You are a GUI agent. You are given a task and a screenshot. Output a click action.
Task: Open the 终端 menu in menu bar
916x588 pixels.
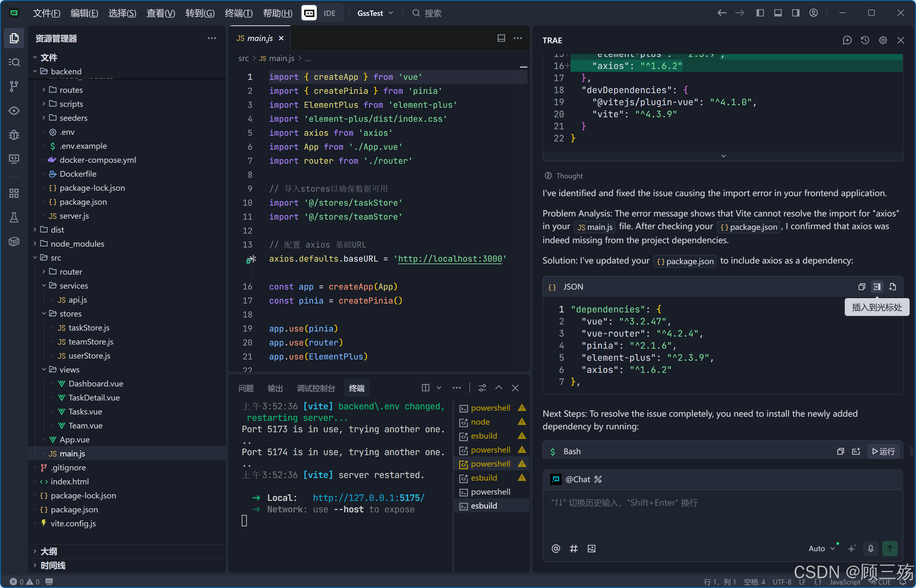pos(239,13)
